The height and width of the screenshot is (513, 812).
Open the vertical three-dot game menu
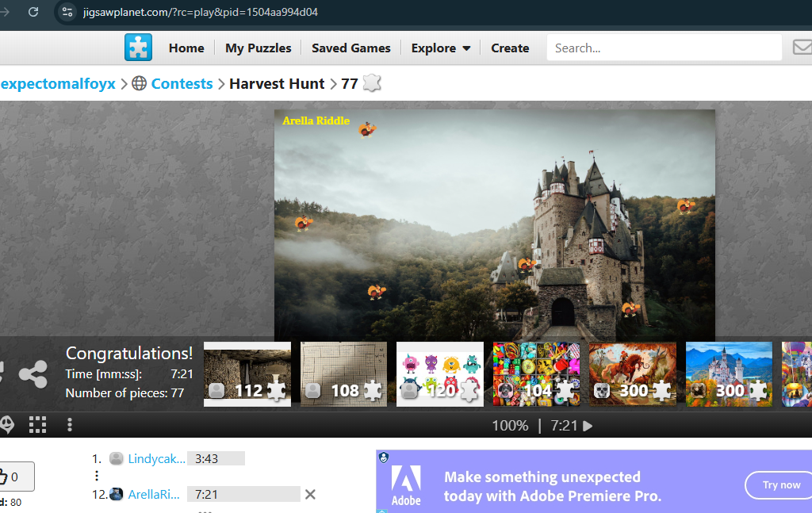70,424
